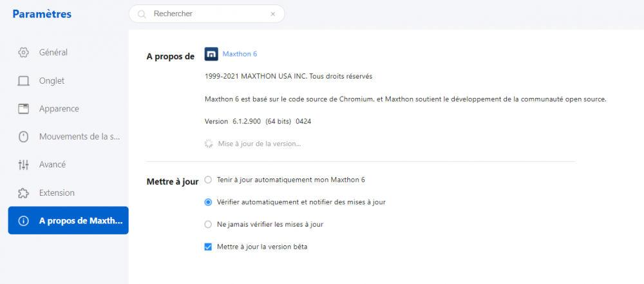
Task: Click the Maxthon 6 logo icon
Action: pos(211,54)
